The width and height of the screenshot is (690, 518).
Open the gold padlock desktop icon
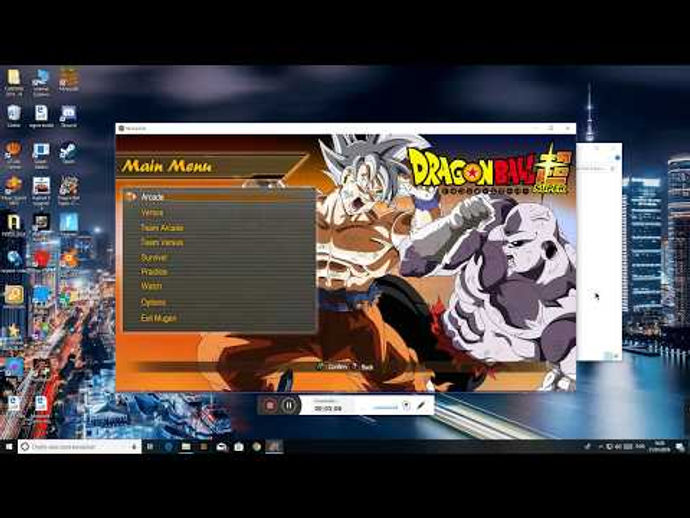(x=14, y=296)
